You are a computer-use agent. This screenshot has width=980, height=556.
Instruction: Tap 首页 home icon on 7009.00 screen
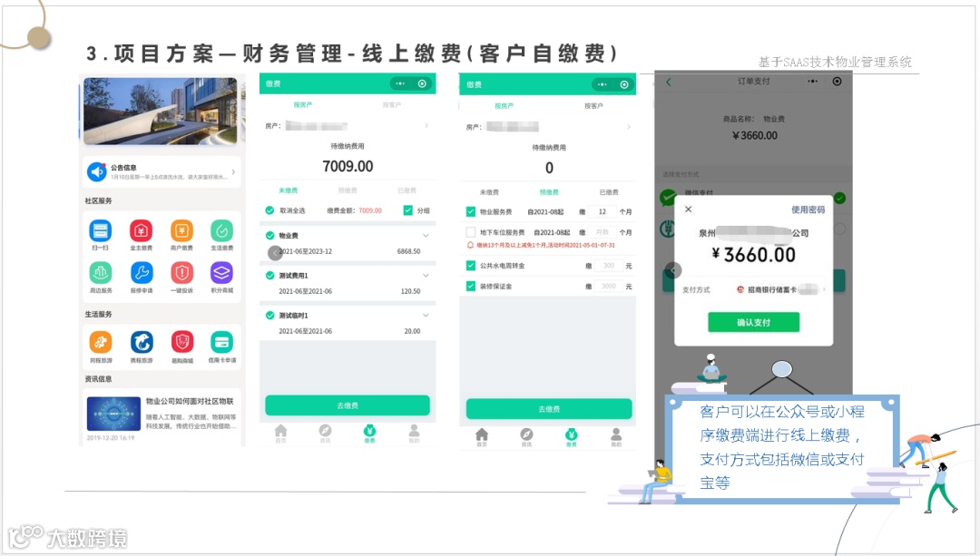tap(280, 431)
